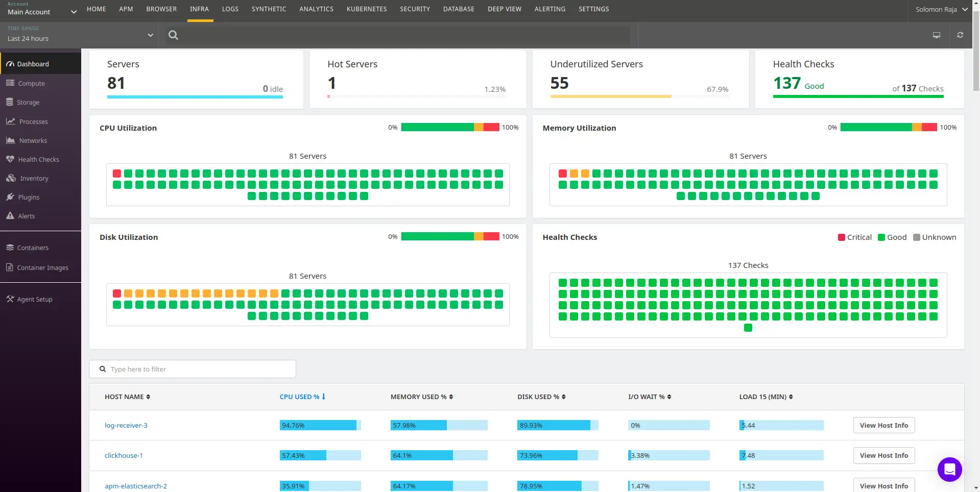980x492 pixels.
Task: Switch to the Logs tab
Action: point(230,9)
